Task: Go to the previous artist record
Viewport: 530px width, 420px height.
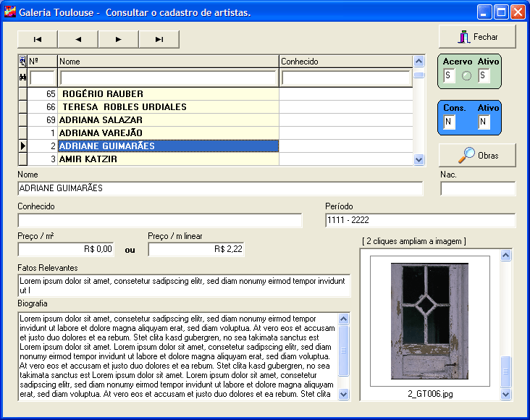Action: click(x=78, y=39)
